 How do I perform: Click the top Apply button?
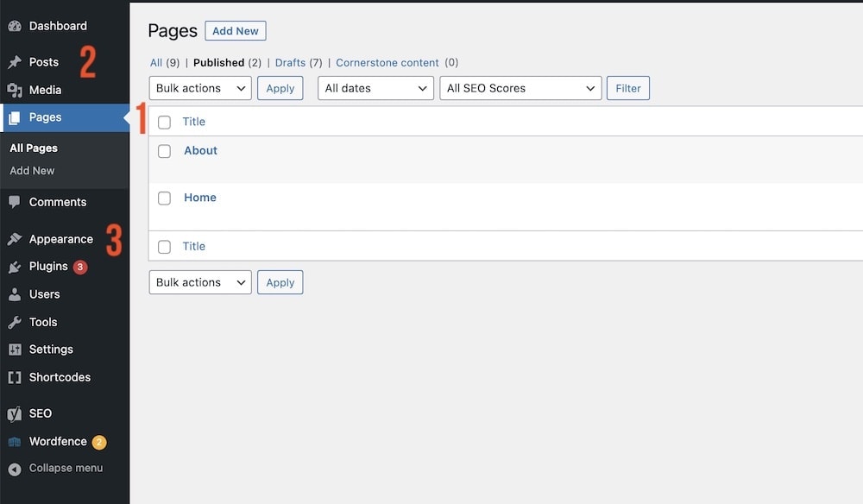tap(280, 88)
